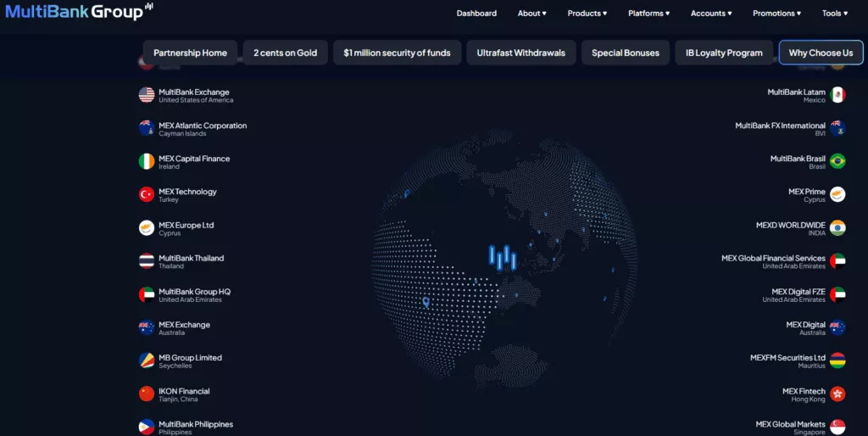Select the Why Choose Us tab
Screen dimensions: 868x436
pyautogui.click(x=821, y=53)
